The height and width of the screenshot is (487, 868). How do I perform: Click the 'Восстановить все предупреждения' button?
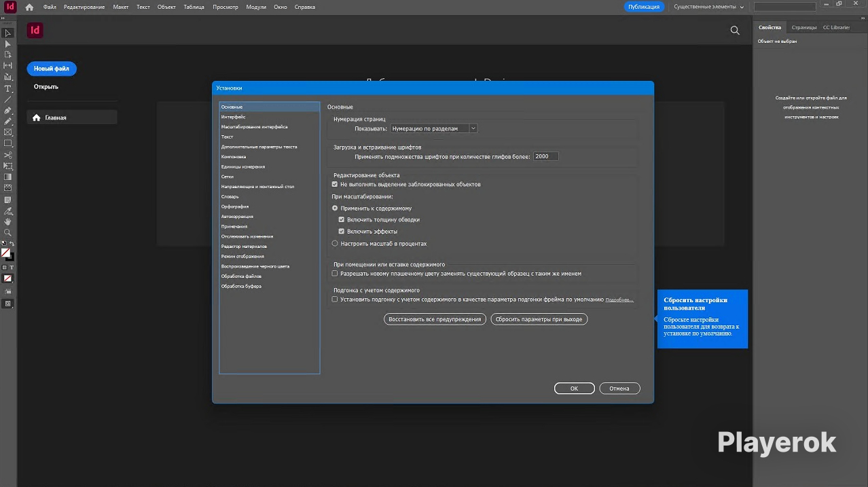(435, 319)
